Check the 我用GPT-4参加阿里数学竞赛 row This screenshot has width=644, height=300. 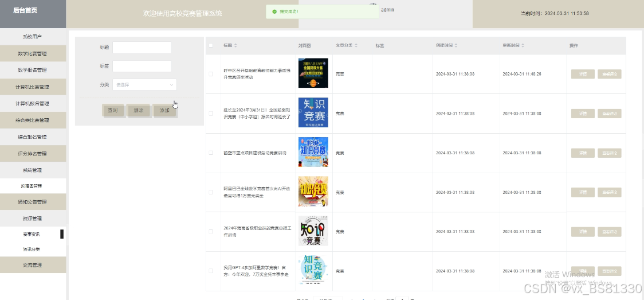pos(211,271)
